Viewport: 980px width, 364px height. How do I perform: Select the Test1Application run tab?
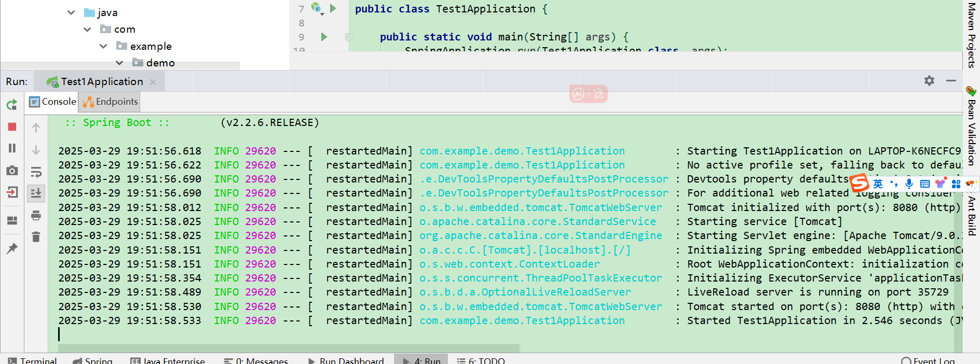[x=100, y=81]
